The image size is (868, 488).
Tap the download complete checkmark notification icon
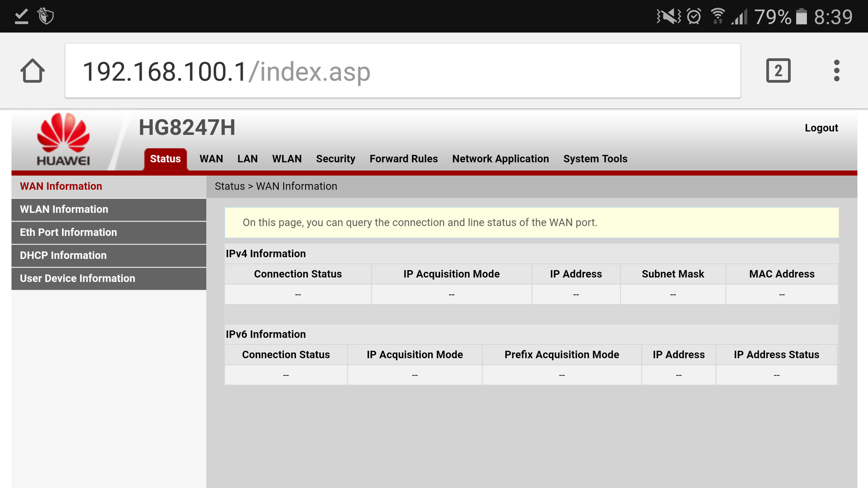coord(21,16)
